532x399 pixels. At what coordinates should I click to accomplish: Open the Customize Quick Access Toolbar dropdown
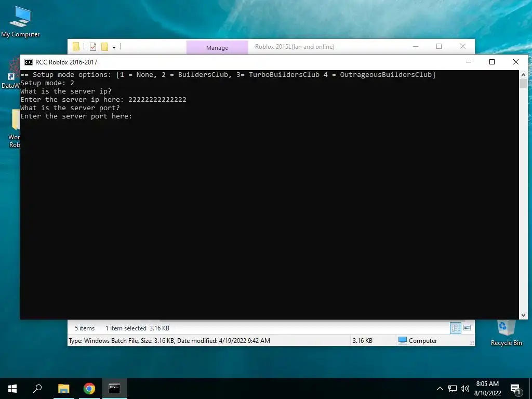pyautogui.click(x=114, y=47)
